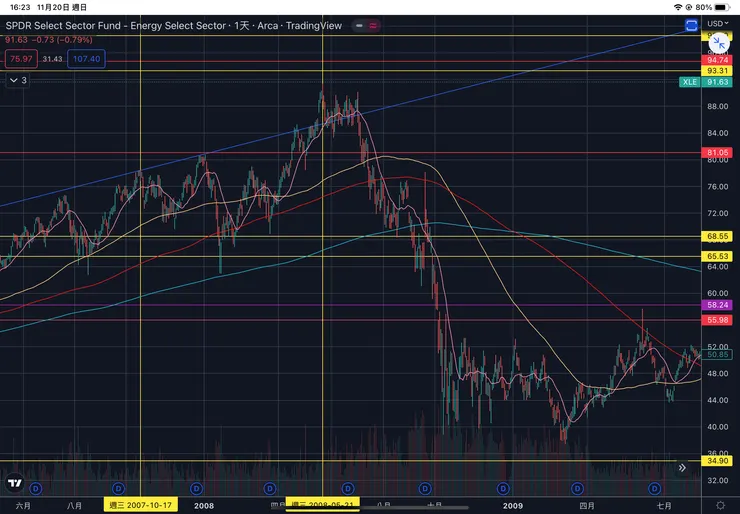The width and height of the screenshot is (740, 514).
Task: Open the D dividend marker above the right 四月 label
Action: point(577,489)
